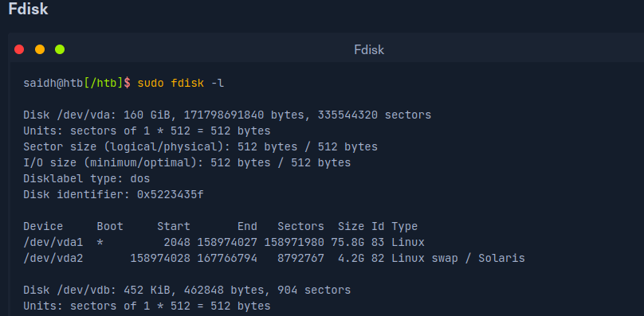Click the Disk identifier 0x5223435f text

click(113, 194)
